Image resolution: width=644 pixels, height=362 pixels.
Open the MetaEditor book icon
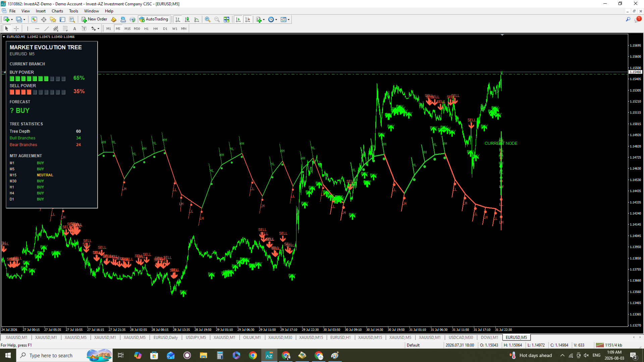coord(114,19)
